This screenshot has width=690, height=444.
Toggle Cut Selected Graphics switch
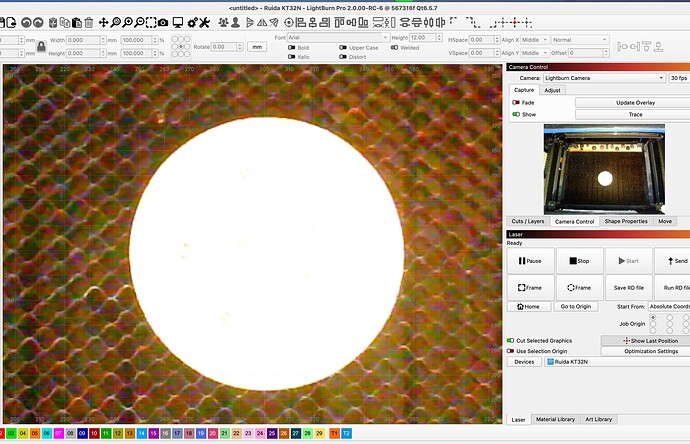pos(510,341)
